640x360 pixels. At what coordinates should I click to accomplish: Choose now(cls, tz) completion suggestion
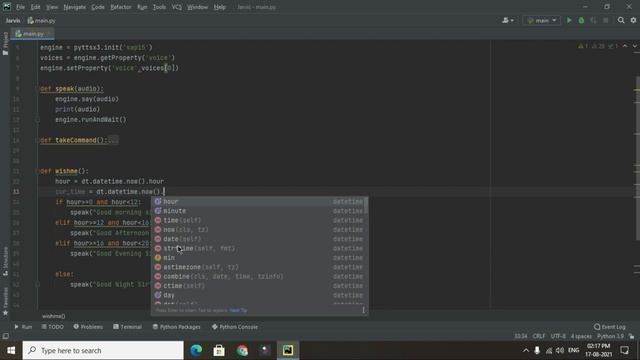pos(259,230)
